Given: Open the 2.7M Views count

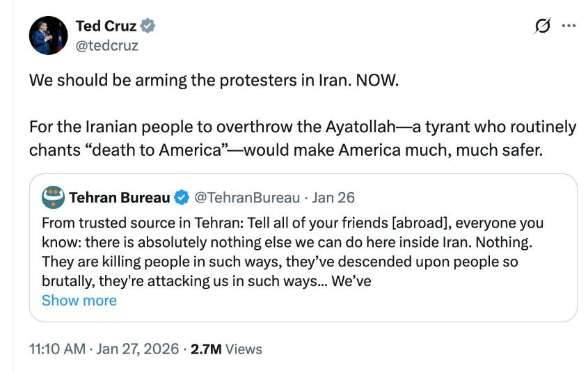Looking at the screenshot, I should tap(226, 348).
